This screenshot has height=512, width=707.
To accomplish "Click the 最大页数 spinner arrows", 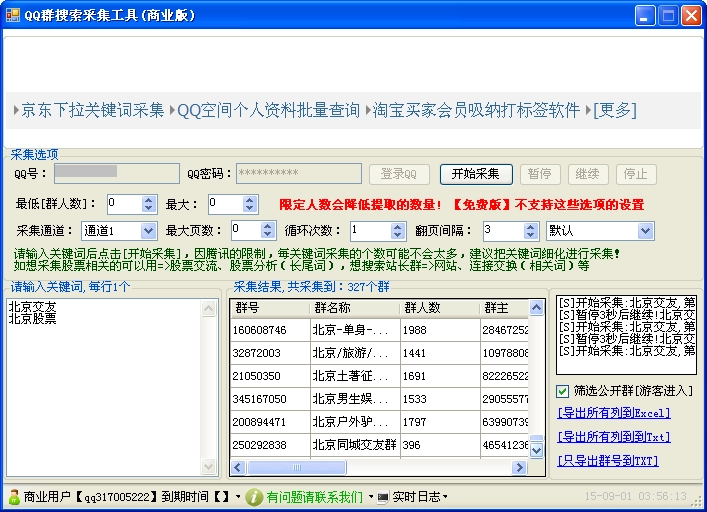I will [x=268, y=230].
